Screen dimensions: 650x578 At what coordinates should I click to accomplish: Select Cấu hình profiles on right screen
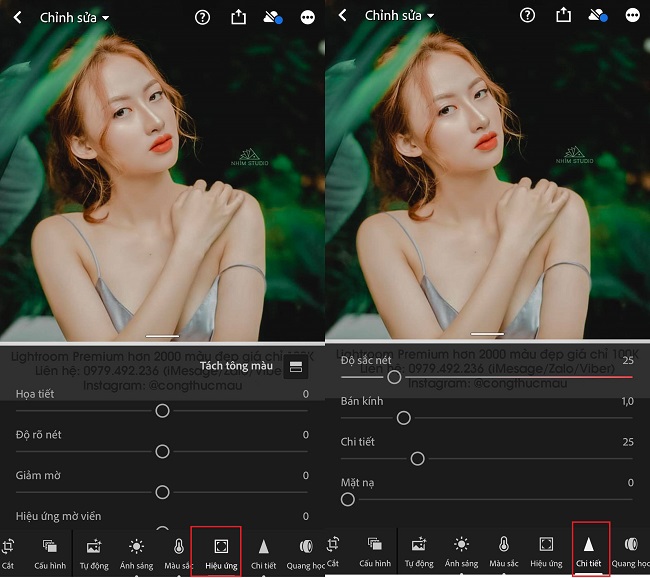pyautogui.click(x=375, y=551)
